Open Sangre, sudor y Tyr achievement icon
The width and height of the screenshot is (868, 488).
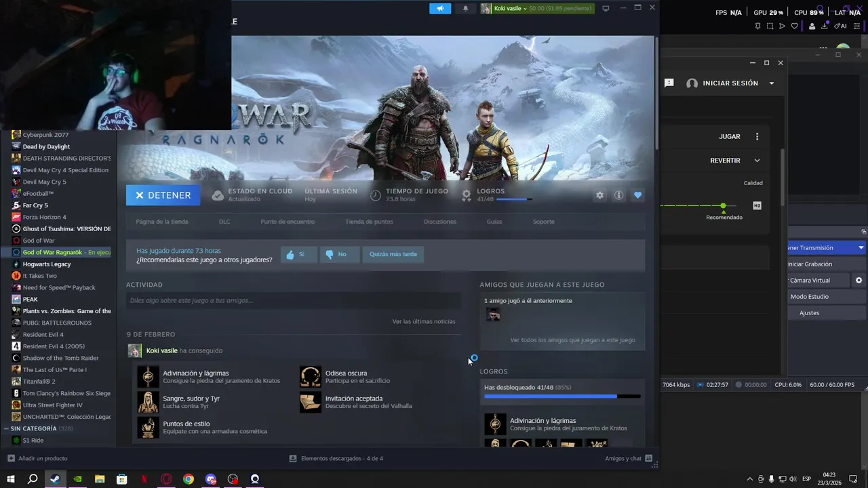click(148, 402)
